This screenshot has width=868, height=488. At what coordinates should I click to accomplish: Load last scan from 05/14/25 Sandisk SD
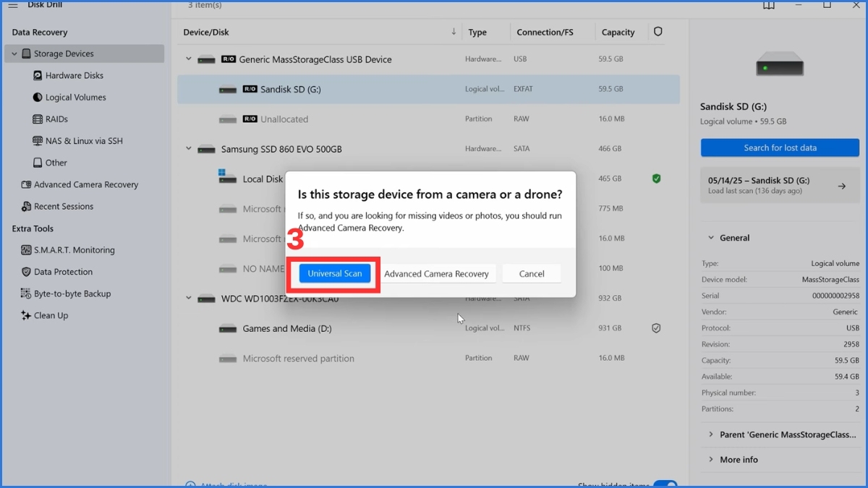pyautogui.click(x=780, y=186)
